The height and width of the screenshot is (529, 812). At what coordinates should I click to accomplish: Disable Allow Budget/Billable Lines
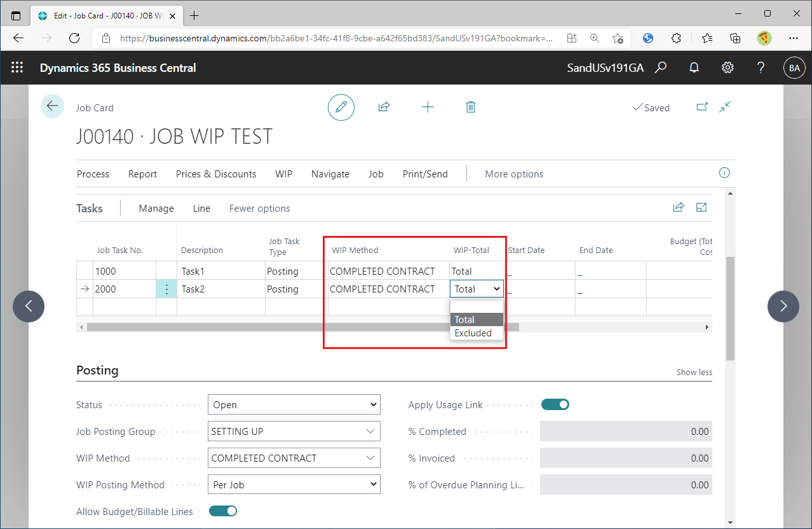pyautogui.click(x=222, y=511)
